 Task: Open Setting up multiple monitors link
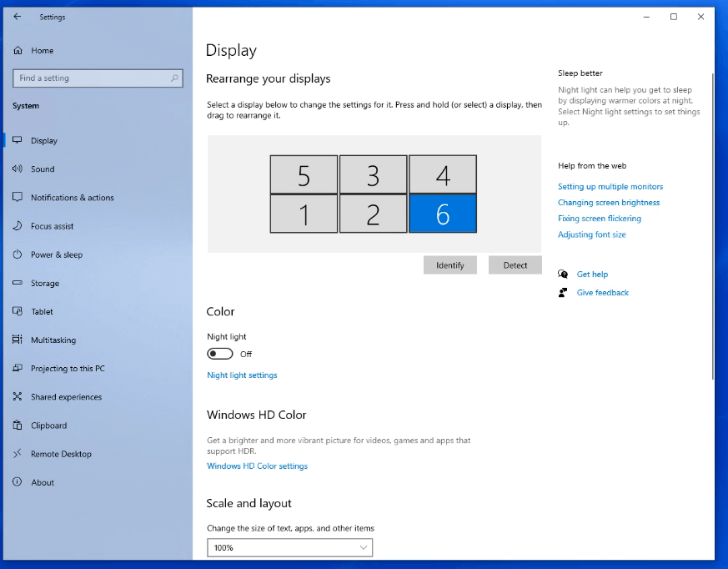610,186
